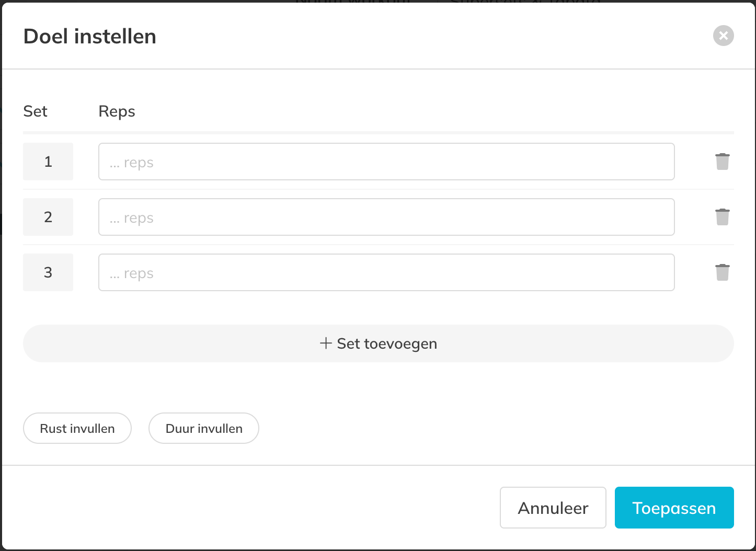Click the Reps column header

click(117, 111)
